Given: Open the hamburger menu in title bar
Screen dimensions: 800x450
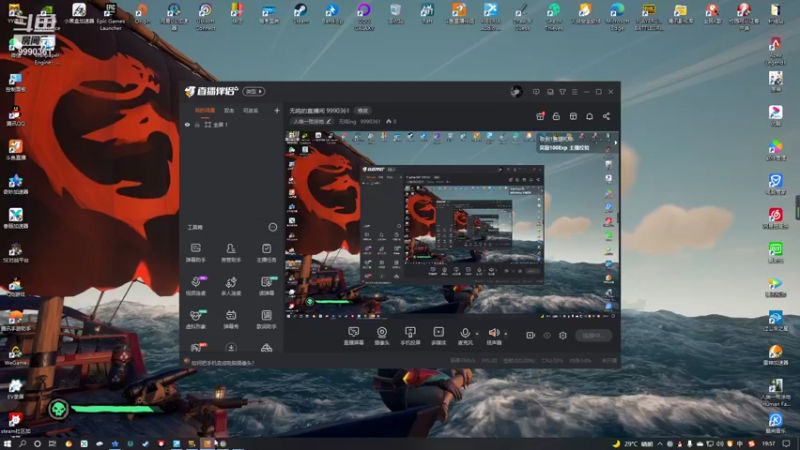Looking at the screenshot, I should 574,92.
